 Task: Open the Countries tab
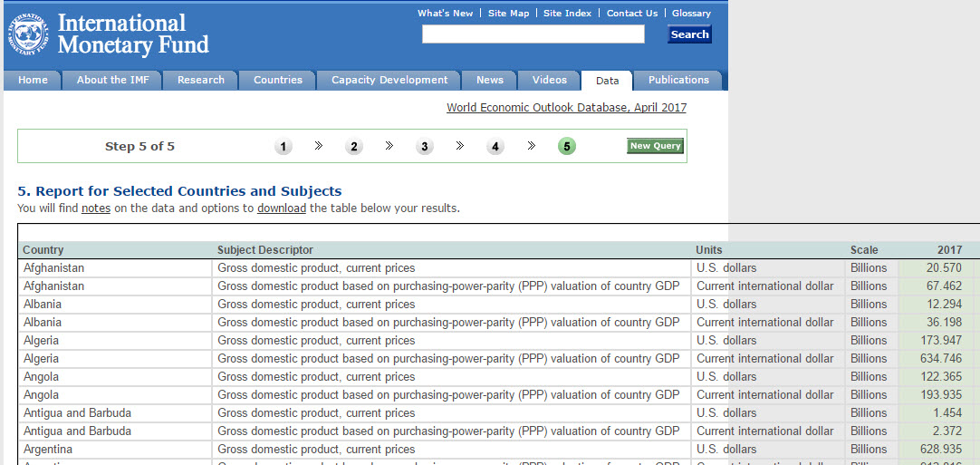pyautogui.click(x=278, y=80)
